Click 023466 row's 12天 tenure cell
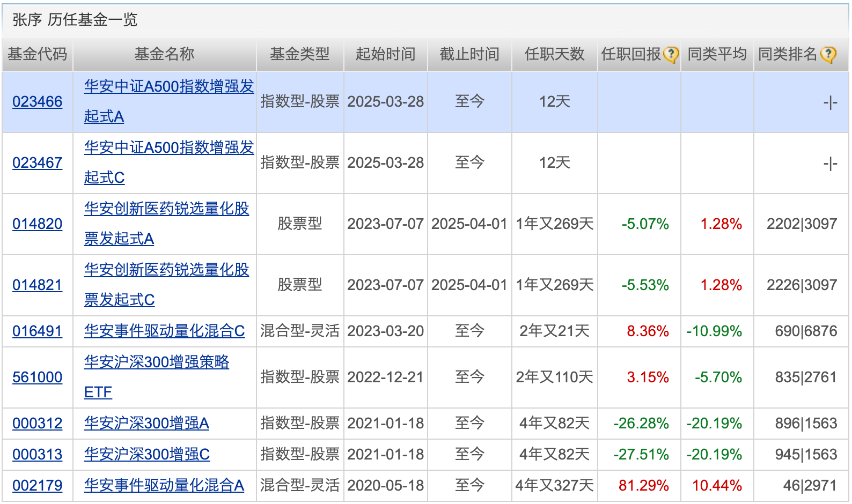The height and width of the screenshot is (504, 852). point(554,101)
